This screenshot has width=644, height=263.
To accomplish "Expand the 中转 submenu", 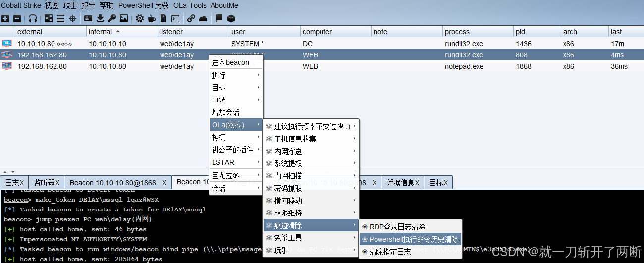I will click(236, 100).
